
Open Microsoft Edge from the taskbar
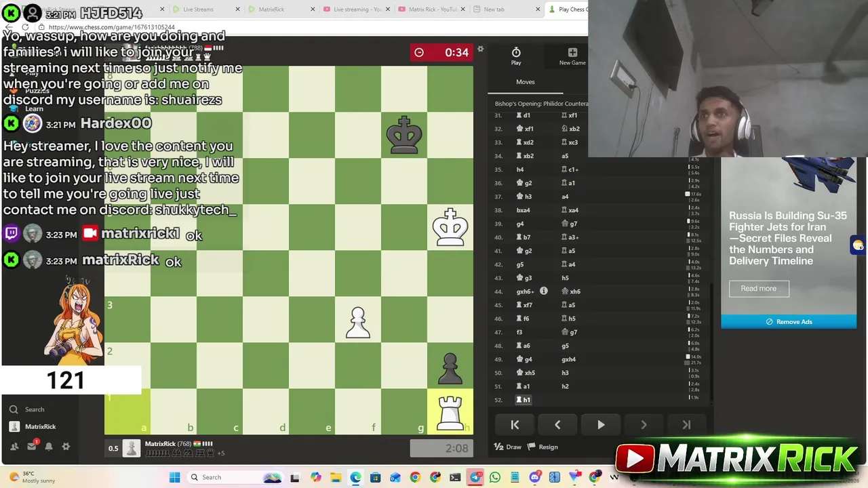(x=355, y=477)
